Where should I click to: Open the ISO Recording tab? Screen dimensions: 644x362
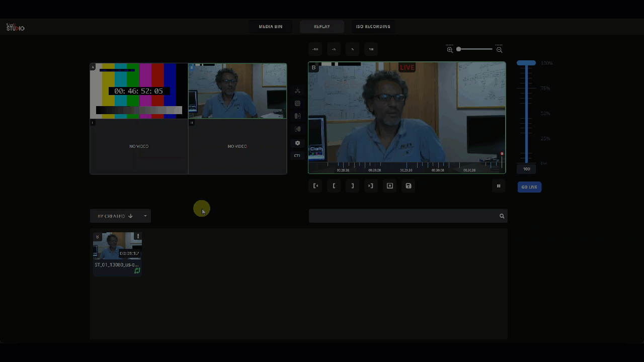[373, 27]
